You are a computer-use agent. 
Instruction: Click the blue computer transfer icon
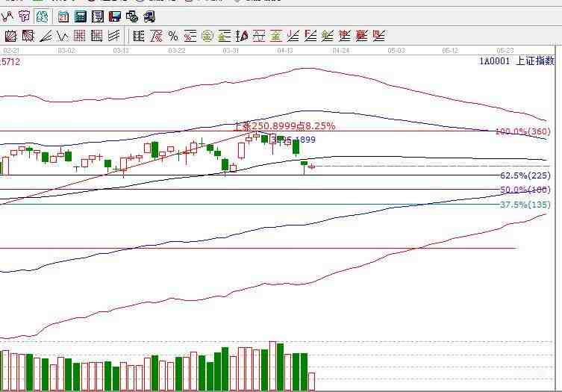coord(149,16)
